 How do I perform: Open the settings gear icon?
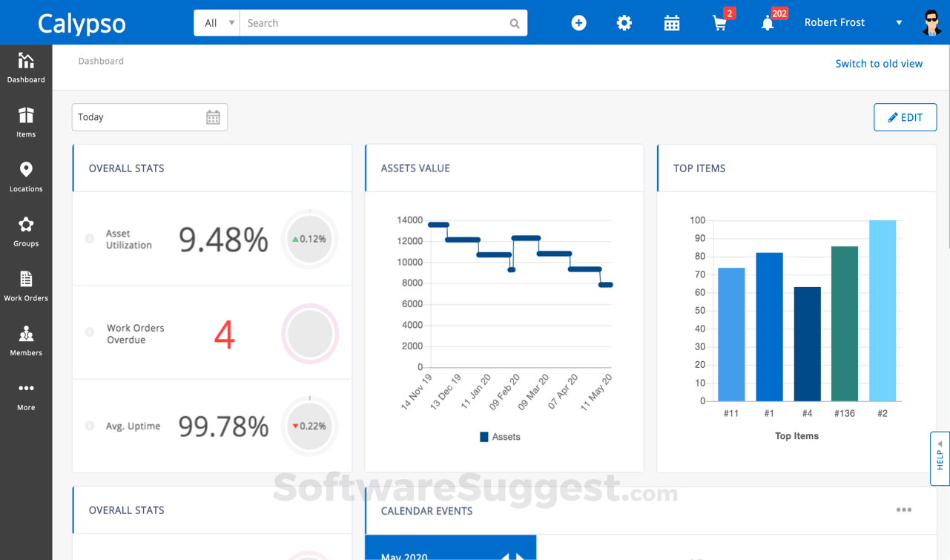624,22
